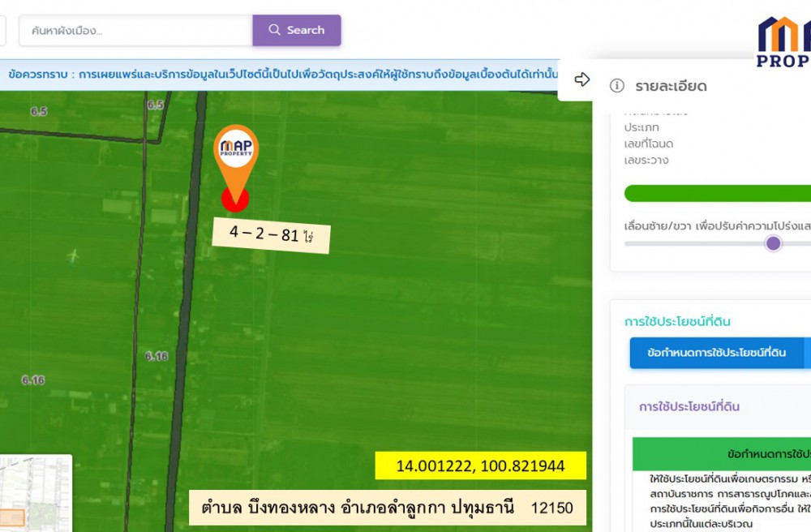
Task: Click the รายละเอียด panel heading
Action: point(671,86)
